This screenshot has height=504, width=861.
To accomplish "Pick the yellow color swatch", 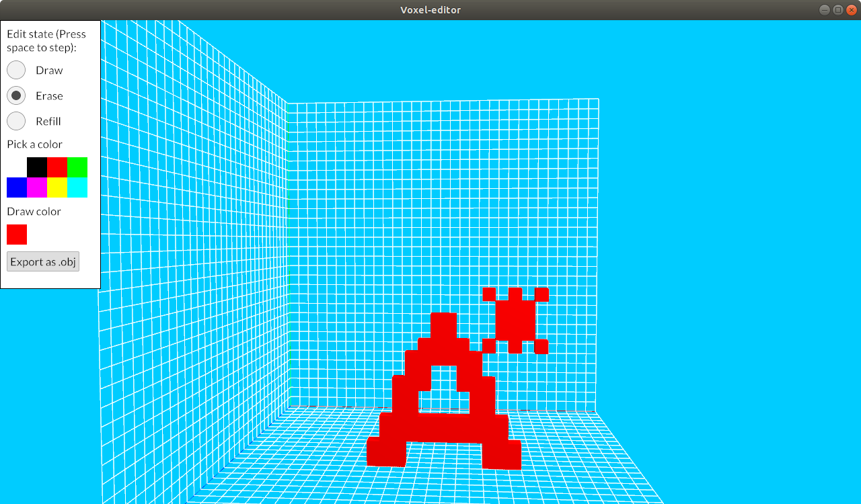I will (57, 187).
